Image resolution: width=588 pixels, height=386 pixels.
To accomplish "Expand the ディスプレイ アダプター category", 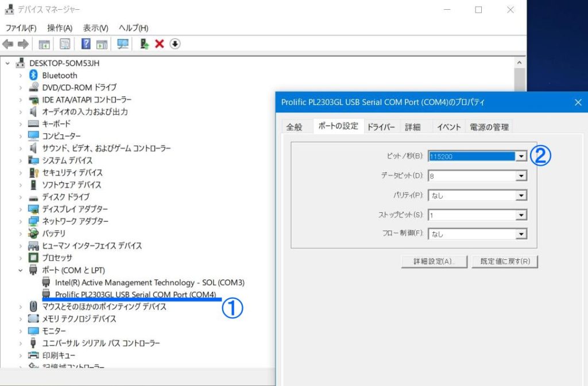I will 21,209.
